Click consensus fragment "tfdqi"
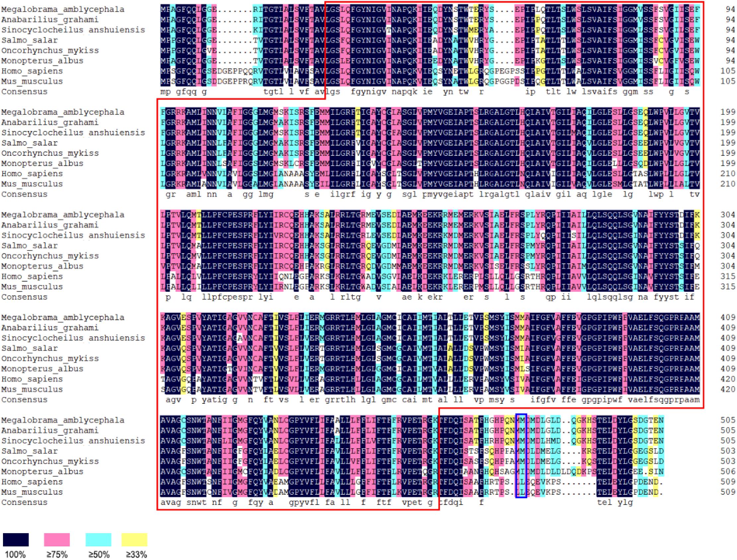Screen dimensions: 737x560 pos(451,503)
